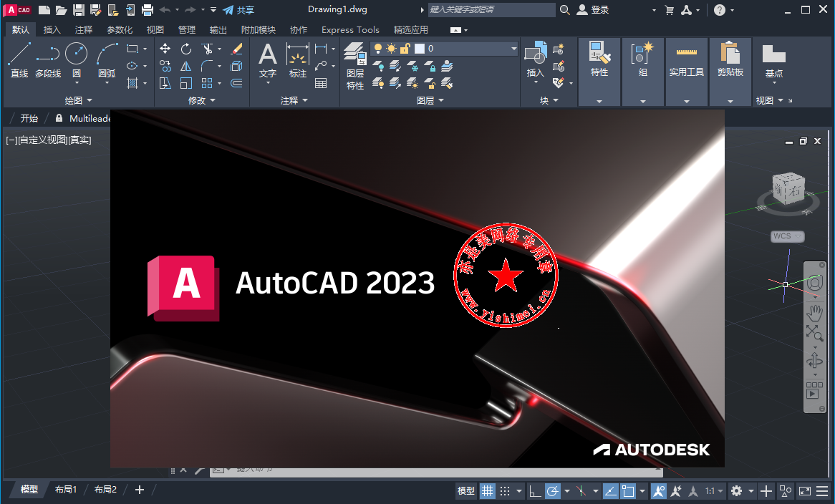Click the Open folder icon in quick access toolbar
Screen dimensions: 835x504
pyautogui.click(x=62, y=9)
